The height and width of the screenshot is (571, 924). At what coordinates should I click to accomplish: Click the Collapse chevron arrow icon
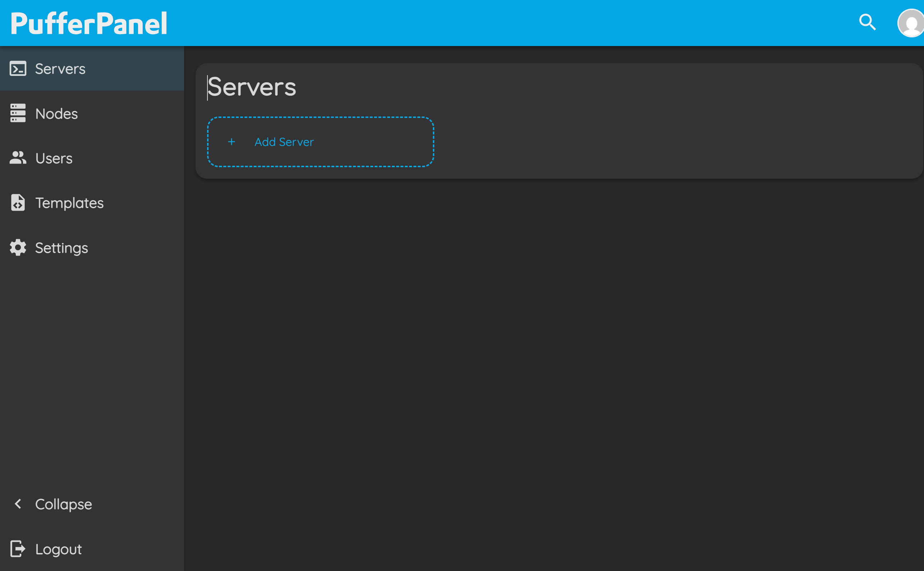pyautogui.click(x=18, y=504)
